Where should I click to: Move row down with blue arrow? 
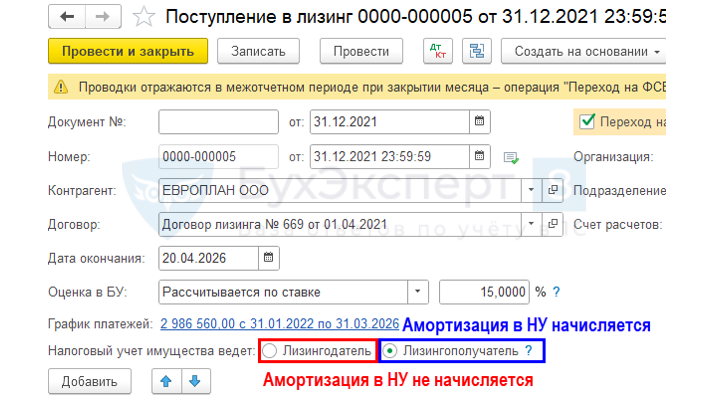click(x=195, y=381)
